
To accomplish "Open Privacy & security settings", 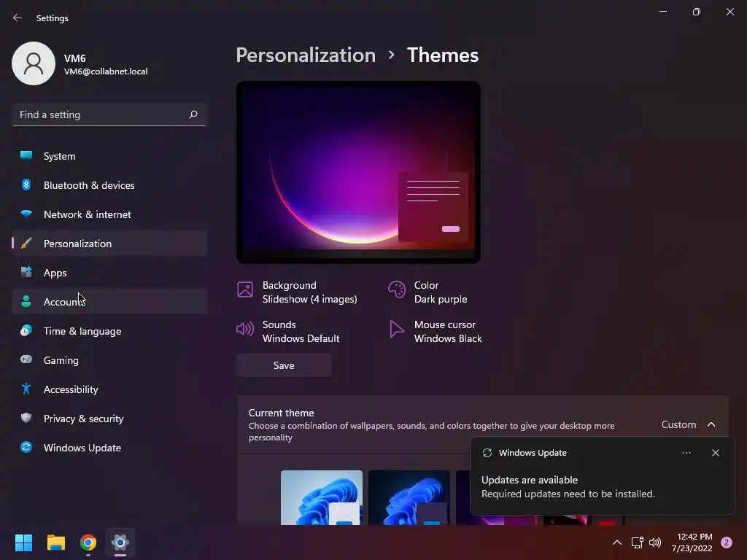I will (109, 419).
